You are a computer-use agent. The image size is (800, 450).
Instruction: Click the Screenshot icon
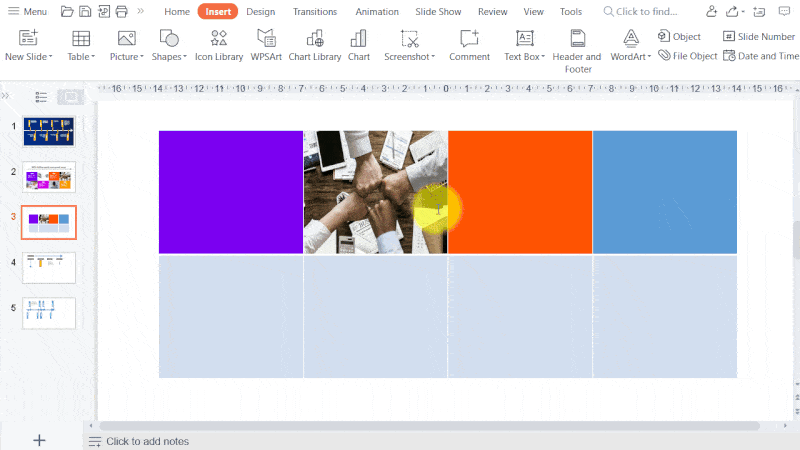pyautogui.click(x=409, y=38)
